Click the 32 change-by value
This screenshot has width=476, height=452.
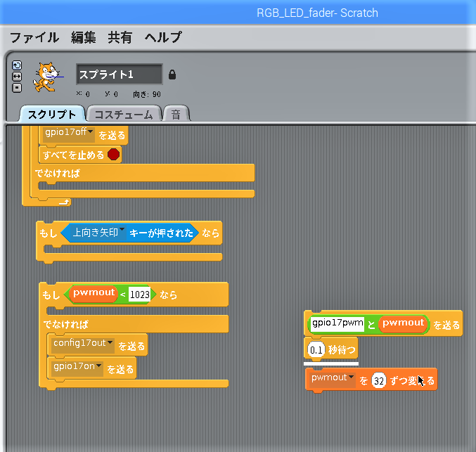tap(379, 380)
